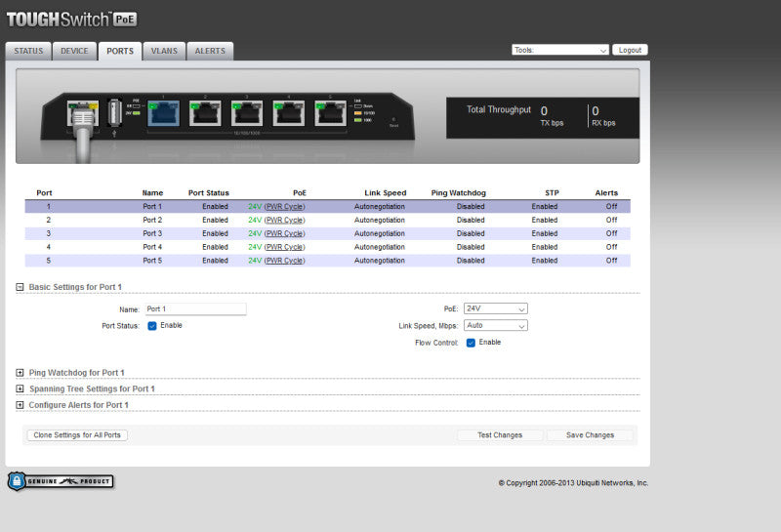Click the Name input field
The image size is (781, 532).
point(196,308)
